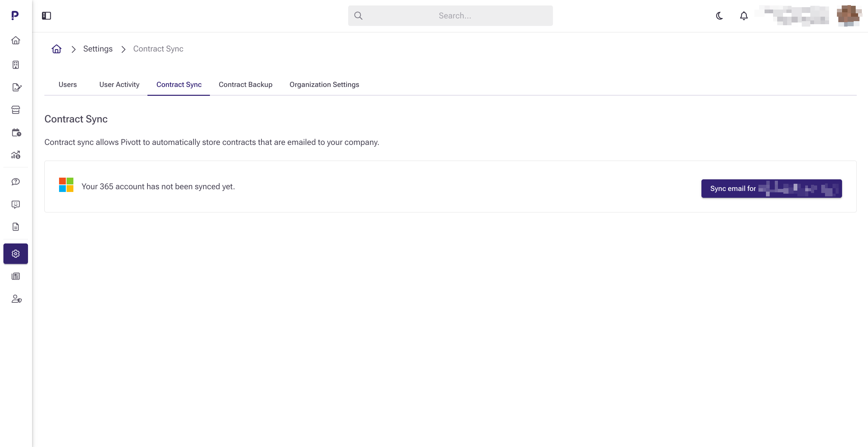Viewport: 868px width, 447px height.
Task: Open the analytics chart sidebar icon
Action: click(16, 155)
